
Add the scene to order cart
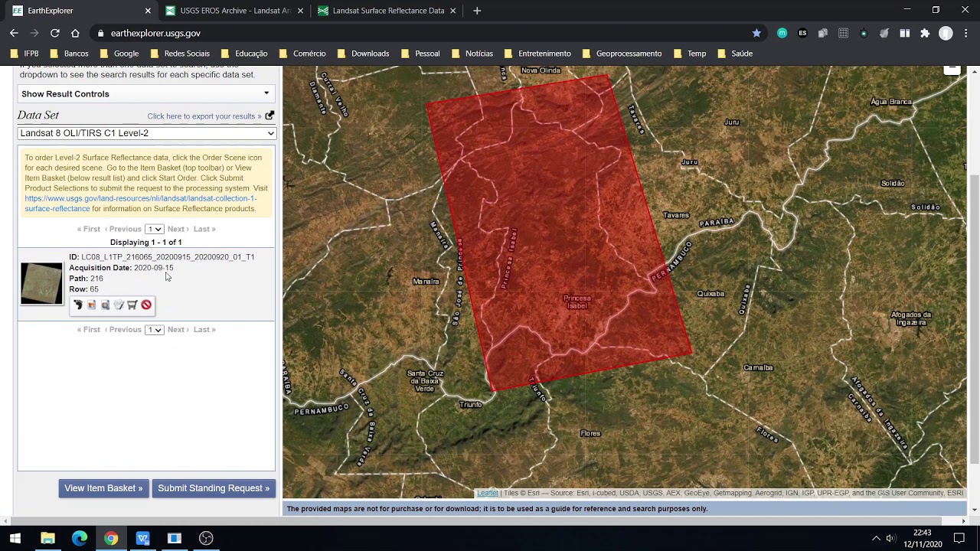(x=132, y=305)
